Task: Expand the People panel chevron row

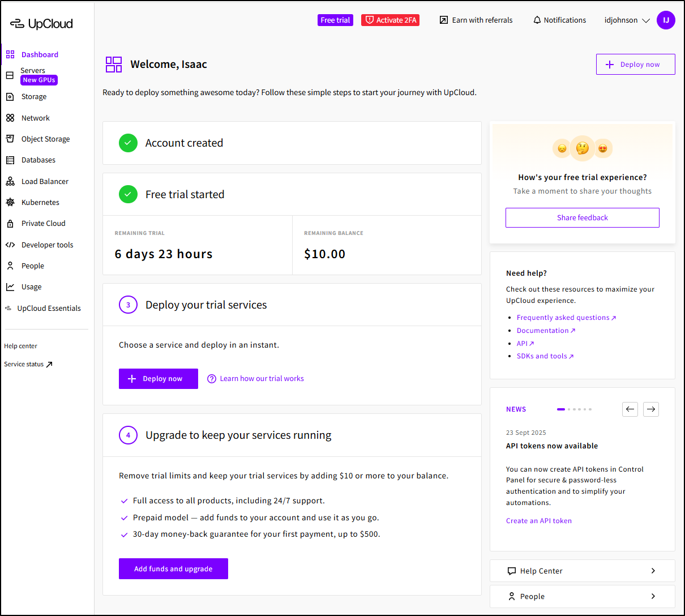Action: coord(582,596)
